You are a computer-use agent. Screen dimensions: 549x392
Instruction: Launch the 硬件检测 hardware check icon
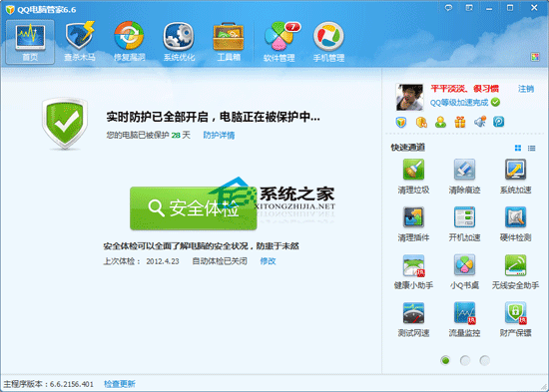(515, 217)
